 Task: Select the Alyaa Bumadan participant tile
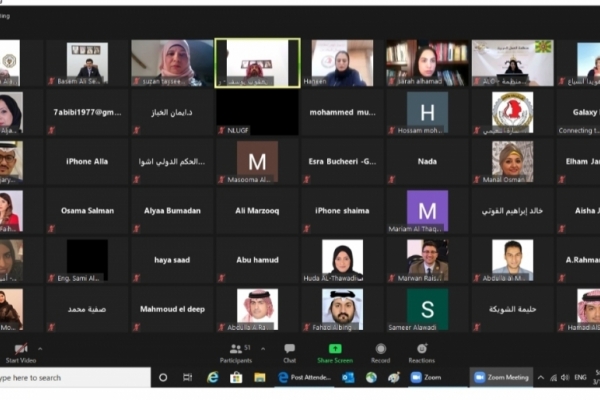click(x=172, y=211)
